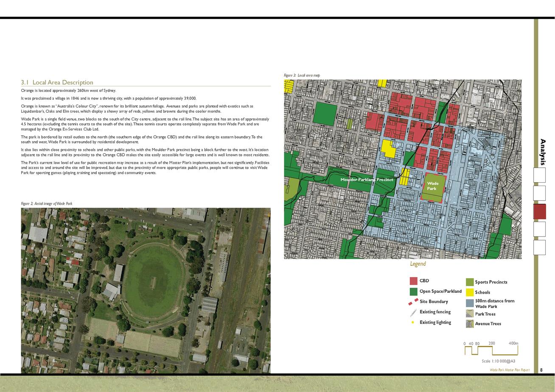Click the topmost white sidebar section box

point(539,175)
